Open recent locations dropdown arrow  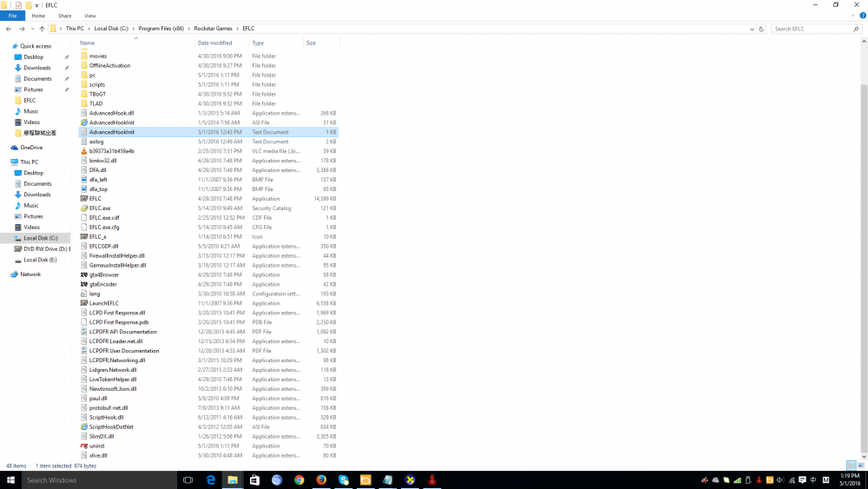32,29
